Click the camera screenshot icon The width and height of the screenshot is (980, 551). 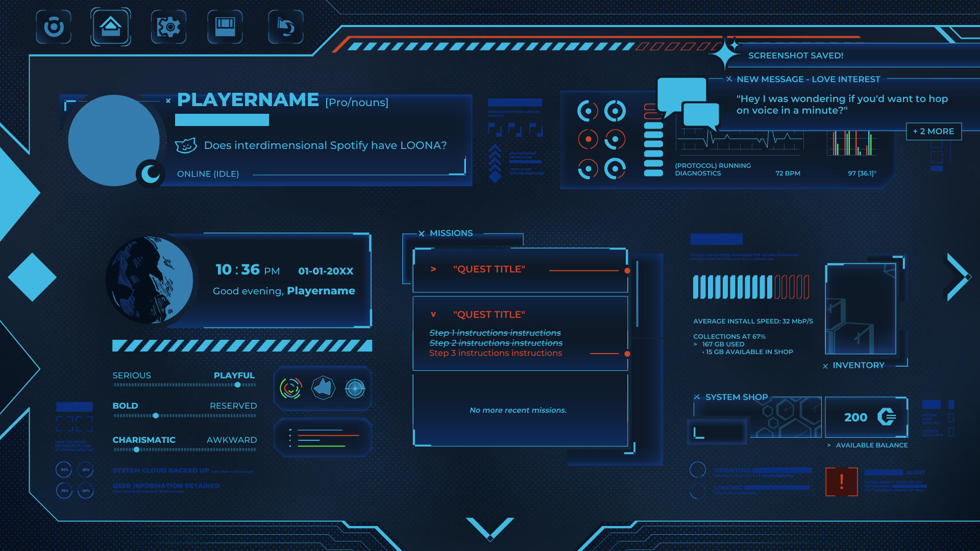point(54,27)
